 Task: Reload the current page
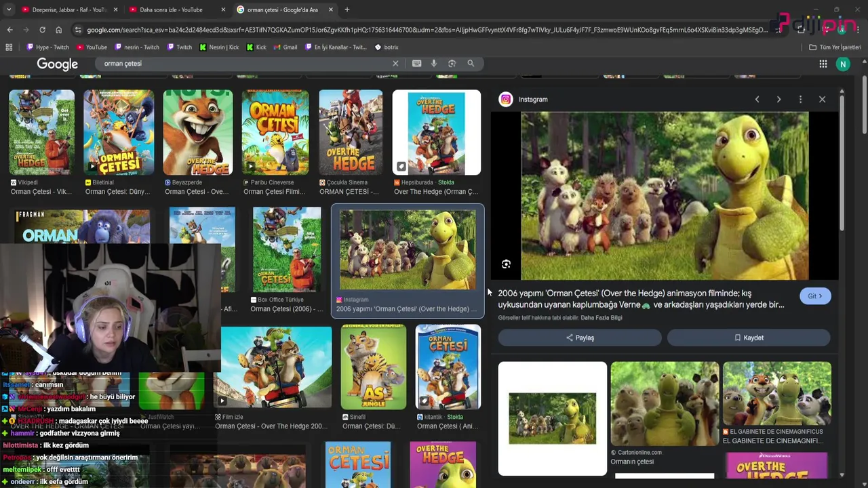pos(42,30)
